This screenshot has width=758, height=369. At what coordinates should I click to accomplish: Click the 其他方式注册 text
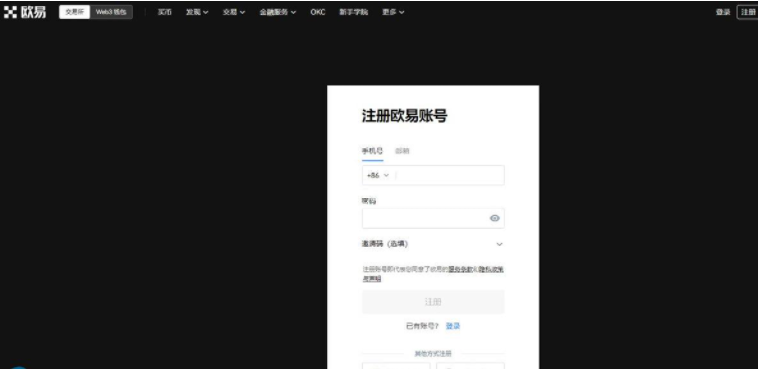click(433, 354)
